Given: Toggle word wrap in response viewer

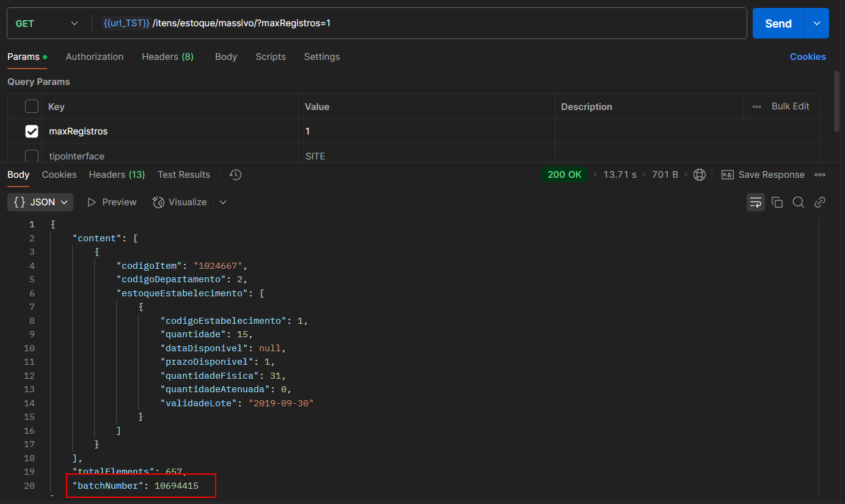Looking at the screenshot, I should (755, 202).
